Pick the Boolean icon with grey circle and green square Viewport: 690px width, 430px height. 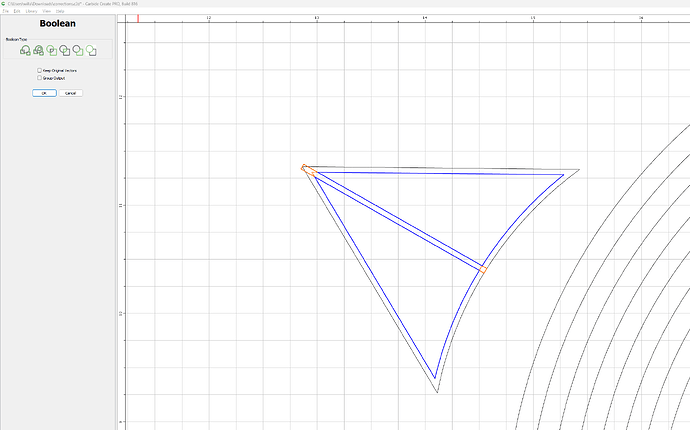(x=78, y=51)
